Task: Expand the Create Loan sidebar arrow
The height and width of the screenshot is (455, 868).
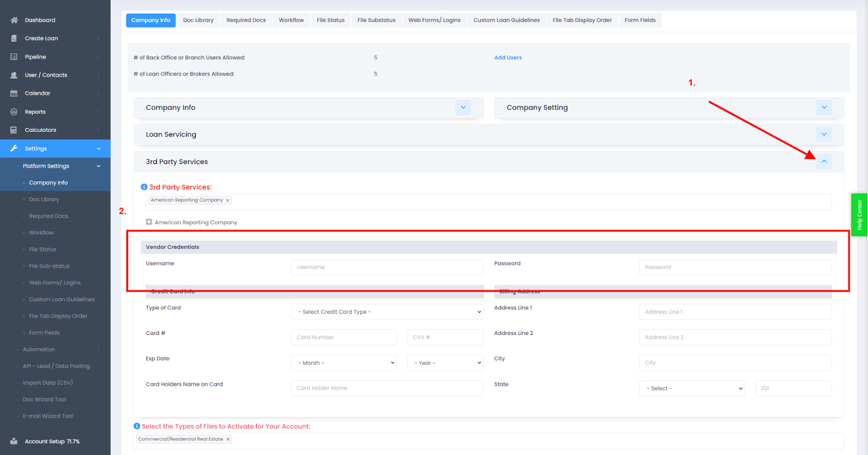Action: [x=99, y=39]
